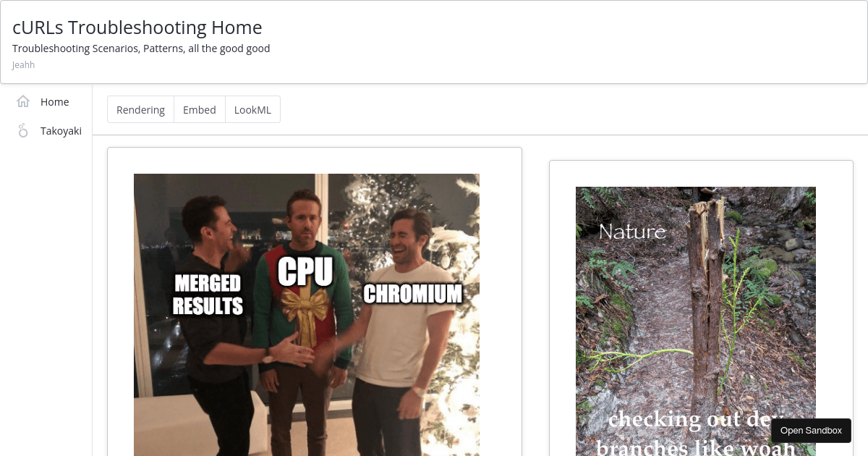The image size is (868, 456).
Task: Click the Takoyaki icon in sidebar
Action: [x=23, y=130]
